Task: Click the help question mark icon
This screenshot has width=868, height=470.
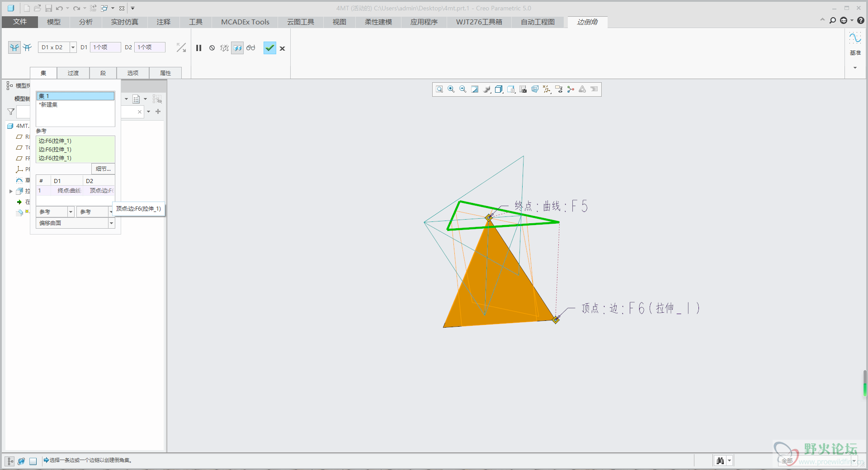Action: pos(861,20)
